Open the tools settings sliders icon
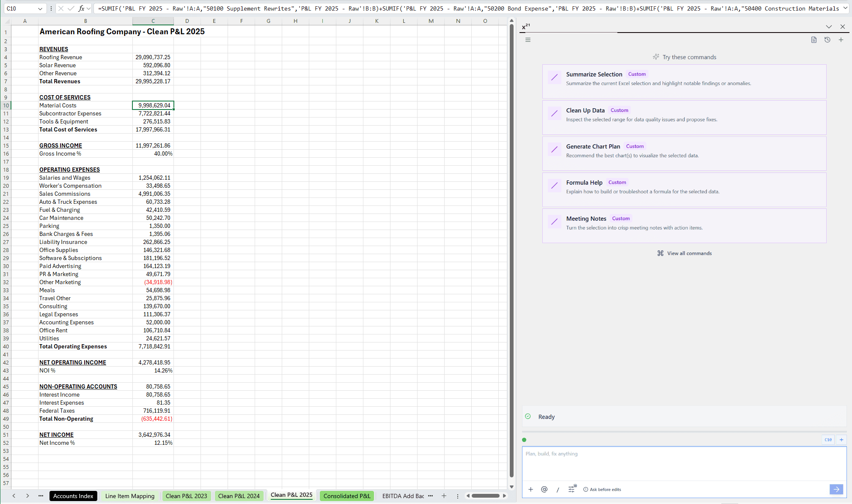Viewport: 852px width, 504px height. [572, 489]
